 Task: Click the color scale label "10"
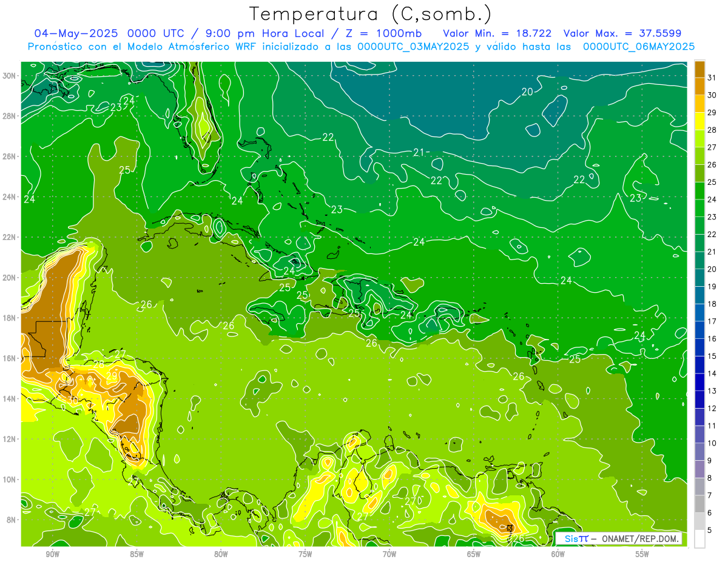click(x=712, y=443)
